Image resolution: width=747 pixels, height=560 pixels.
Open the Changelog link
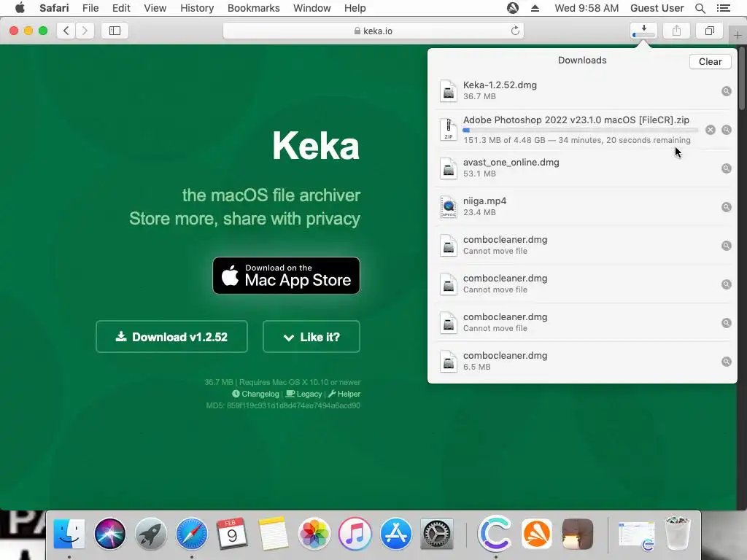pyautogui.click(x=256, y=394)
